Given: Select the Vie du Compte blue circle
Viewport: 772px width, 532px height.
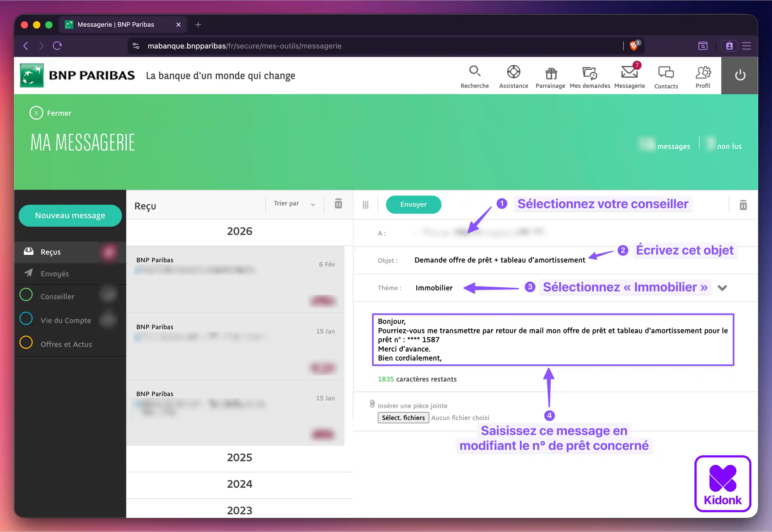Looking at the screenshot, I should (x=26, y=319).
